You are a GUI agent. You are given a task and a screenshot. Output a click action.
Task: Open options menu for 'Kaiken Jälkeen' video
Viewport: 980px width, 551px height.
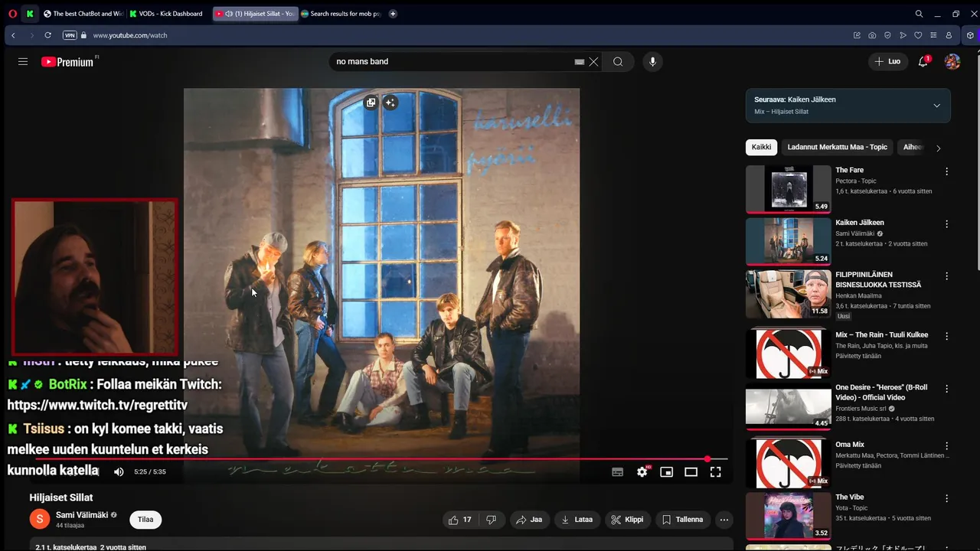click(946, 224)
